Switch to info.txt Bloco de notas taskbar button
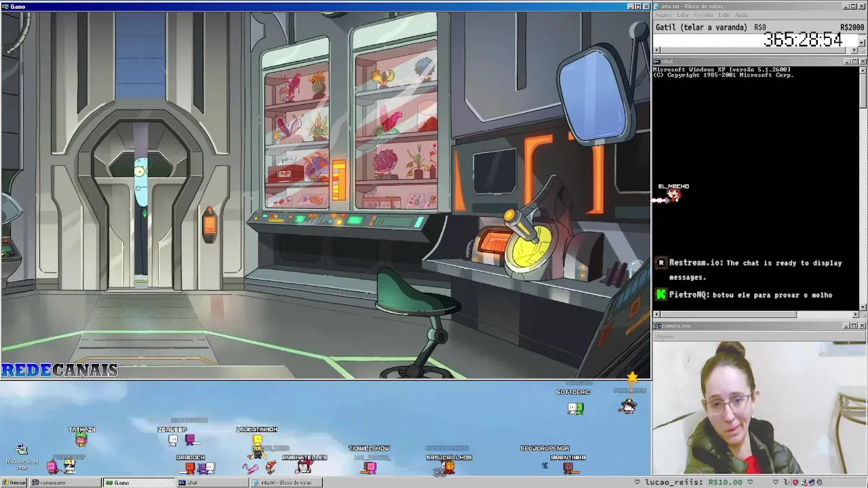Screen dimensions: 868x488 tap(286, 483)
